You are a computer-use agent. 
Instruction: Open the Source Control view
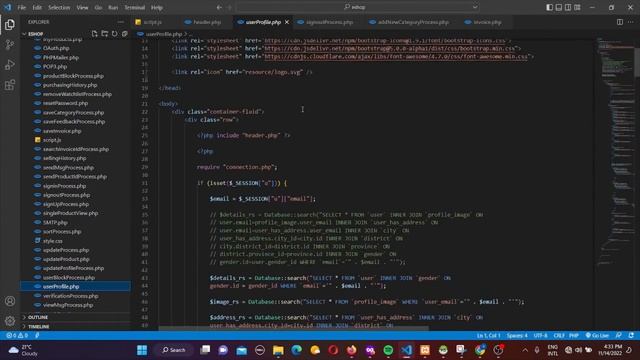10,45
